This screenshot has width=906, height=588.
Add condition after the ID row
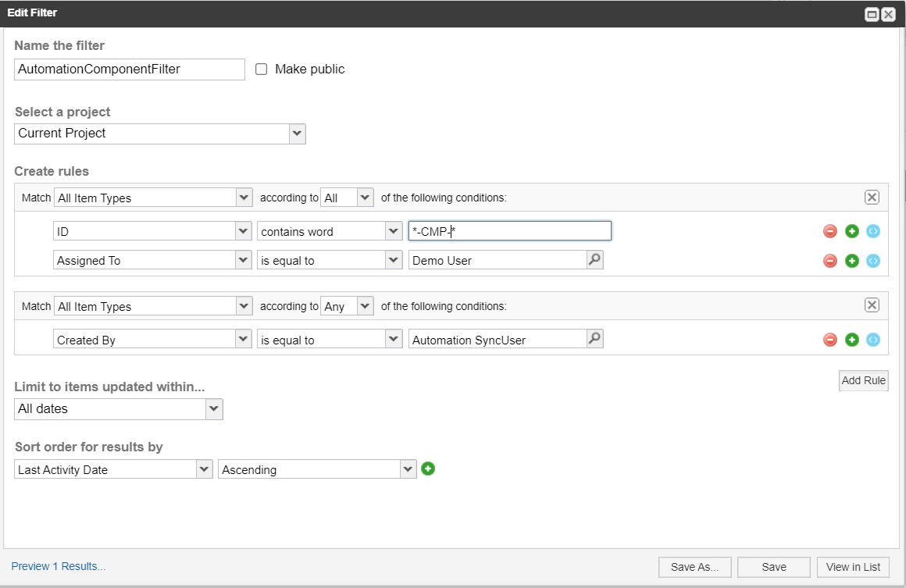coord(852,231)
